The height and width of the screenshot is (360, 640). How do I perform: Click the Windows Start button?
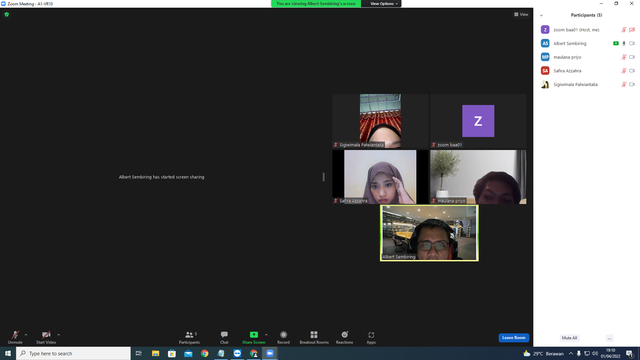click(8, 353)
